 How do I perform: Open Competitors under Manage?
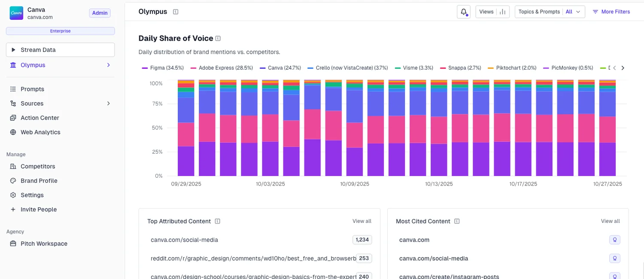click(x=38, y=166)
